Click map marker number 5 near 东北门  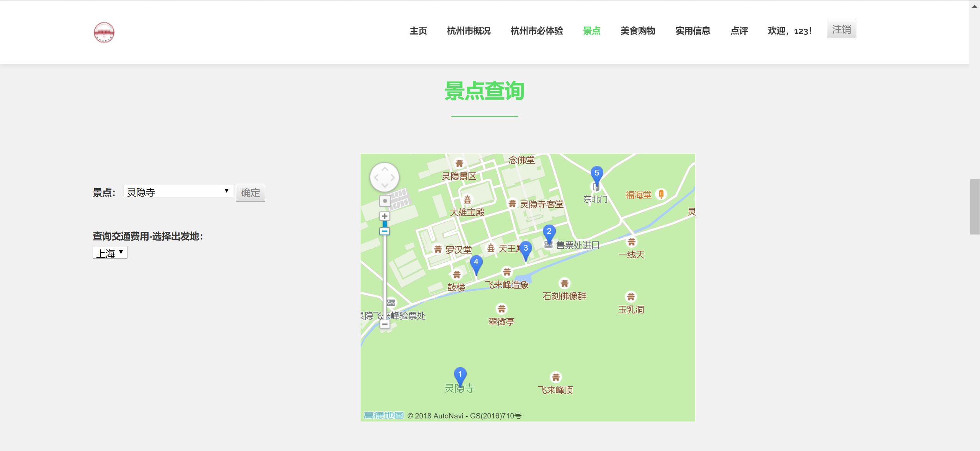[x=596, y=174]
